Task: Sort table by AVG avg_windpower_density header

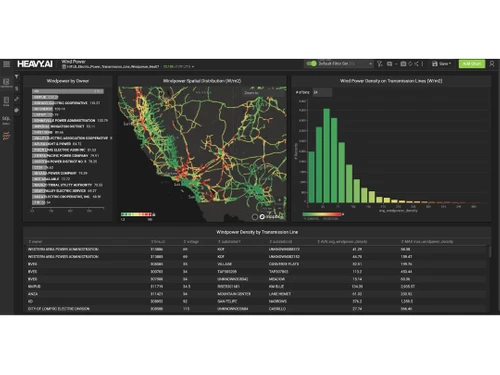Action: tap(342, 242)
